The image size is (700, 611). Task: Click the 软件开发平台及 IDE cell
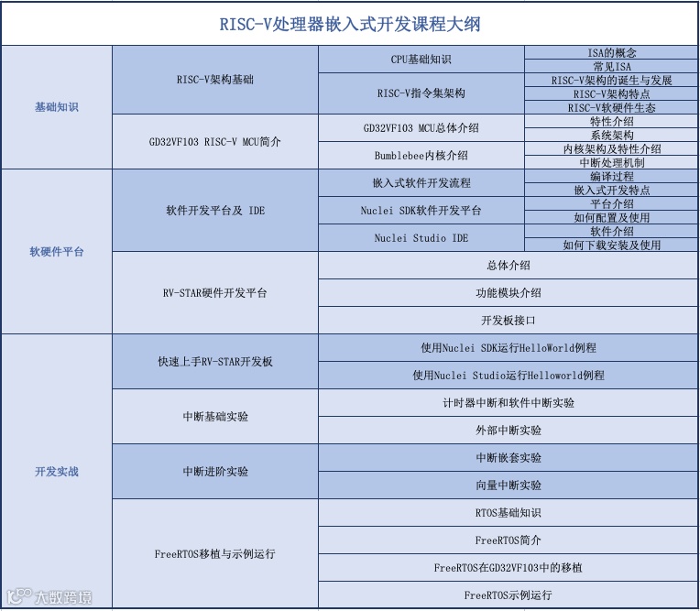pyautogui.click(x=215, y=210)
